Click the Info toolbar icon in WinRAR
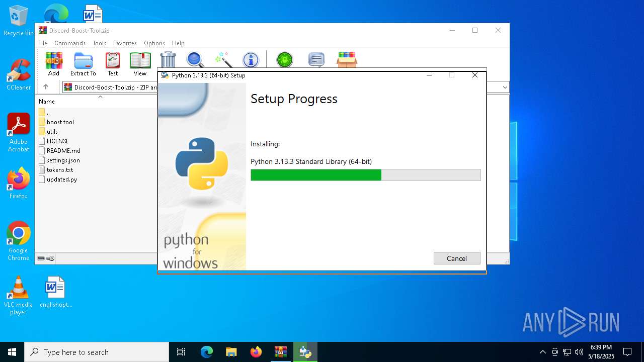644x362 pixels. pyautogui.click(x=251, y=60)
